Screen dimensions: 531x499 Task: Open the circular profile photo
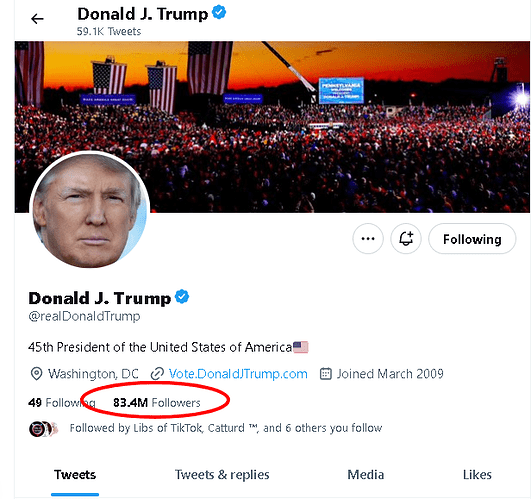pos(90,211)
